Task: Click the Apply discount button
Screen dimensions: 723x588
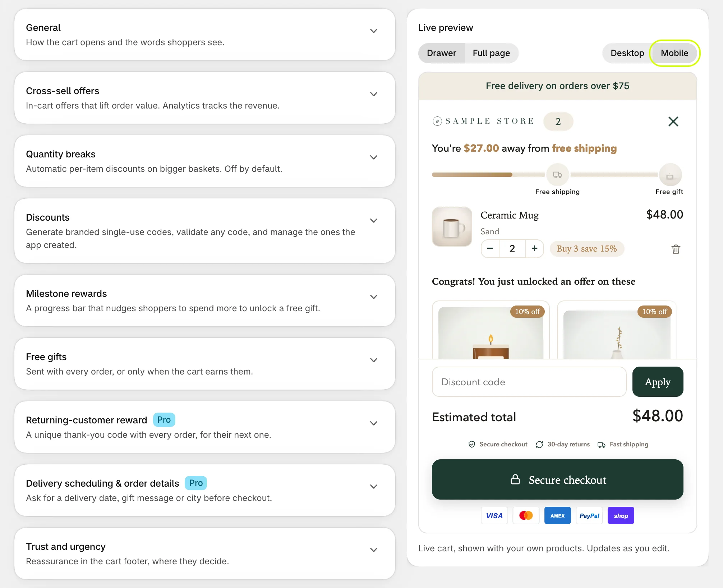Action: click(x=658, y=382)
